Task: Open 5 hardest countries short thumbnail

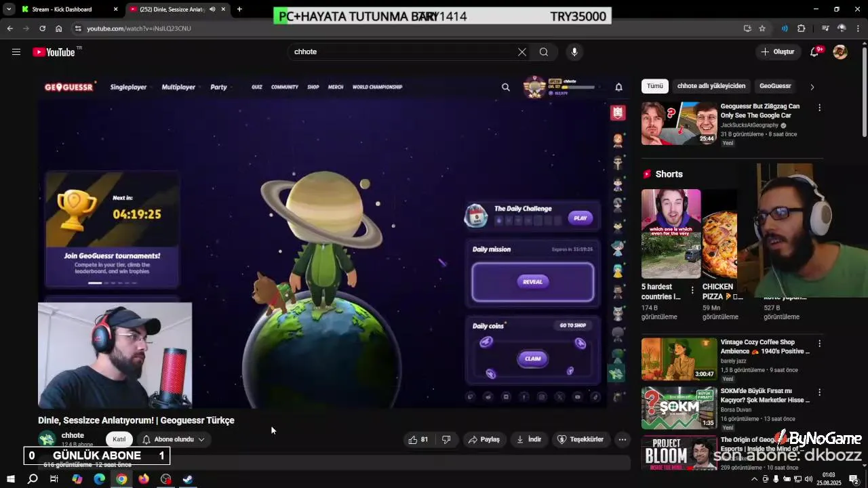Action: [671, 234]
